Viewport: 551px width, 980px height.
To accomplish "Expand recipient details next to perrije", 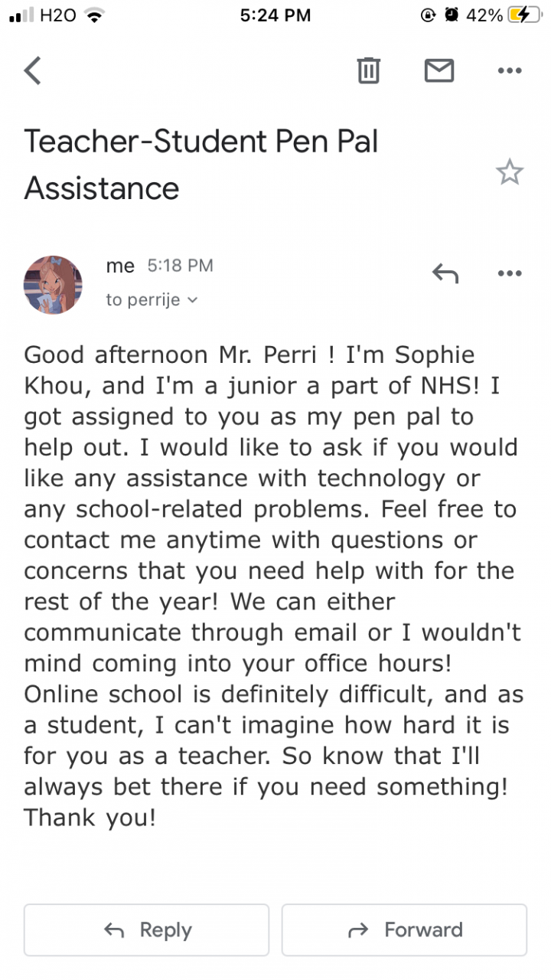I will point(192,300).
